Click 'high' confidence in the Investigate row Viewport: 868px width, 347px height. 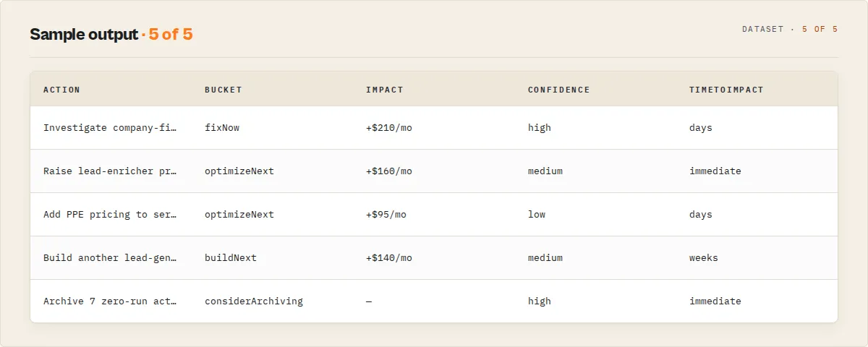(540, 128)
